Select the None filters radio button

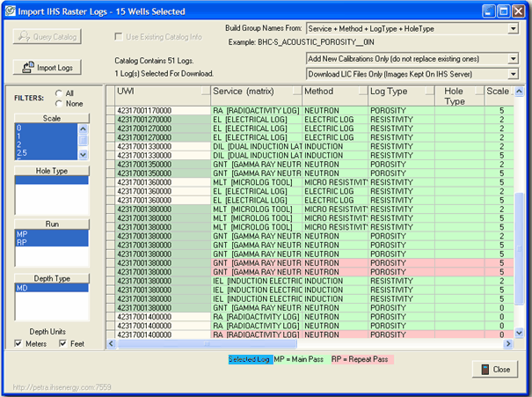(59, 103)
